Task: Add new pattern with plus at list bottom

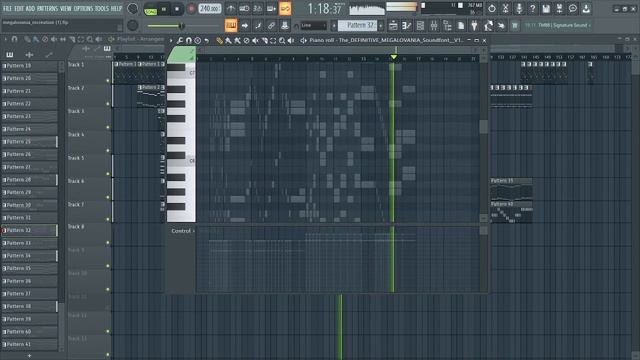Action: coord(29,356)
